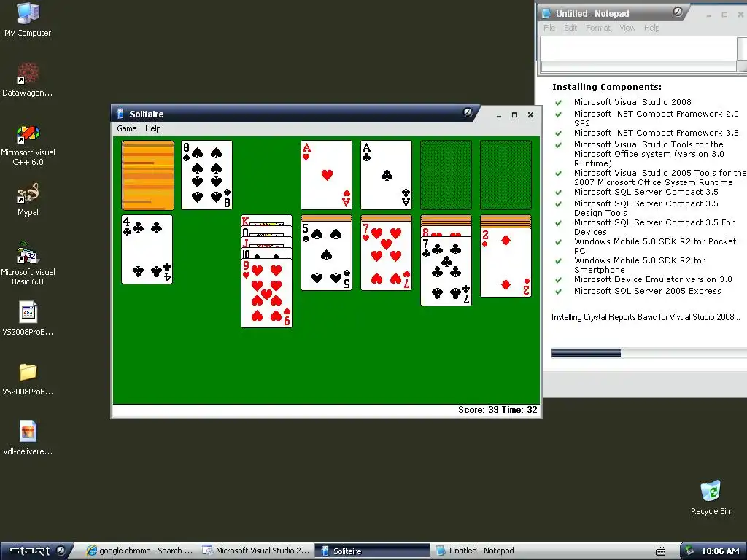The image size is (747, 560).
Task: Click 'Microsoft .NET Compact Framework 3.5' entry
Action: coord(656,133)
